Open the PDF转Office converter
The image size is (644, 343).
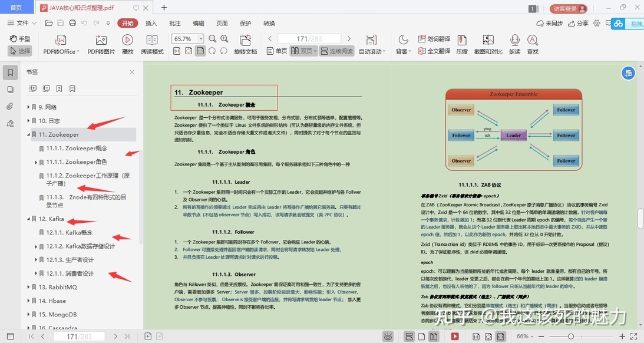point(61,45)
